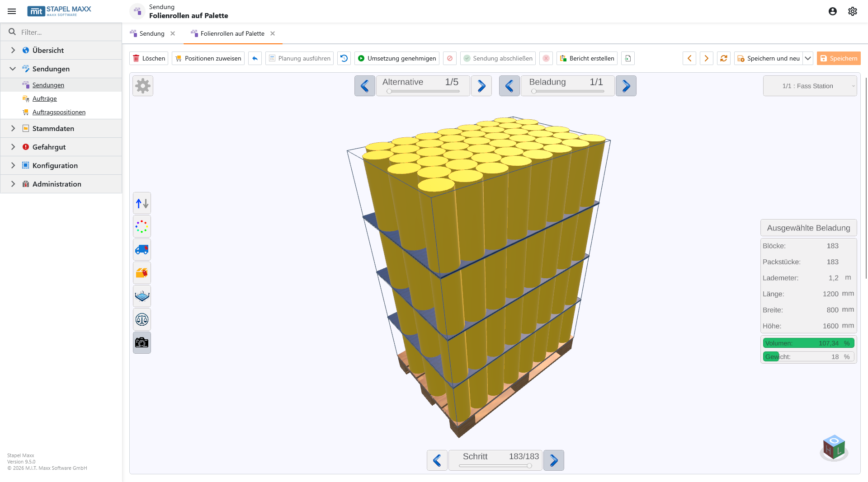
Task: Open Speichern und neu dropdown arrow
Action: [808, 58]
